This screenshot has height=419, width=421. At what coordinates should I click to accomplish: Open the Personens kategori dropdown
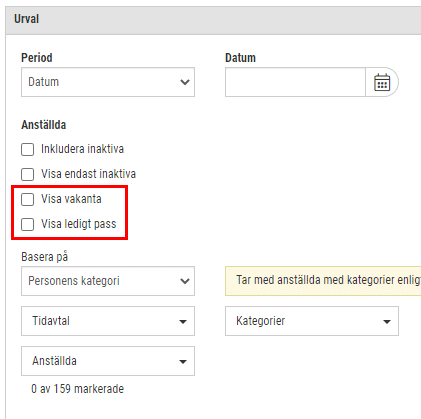pyautogui.click(x=108, y=281)
